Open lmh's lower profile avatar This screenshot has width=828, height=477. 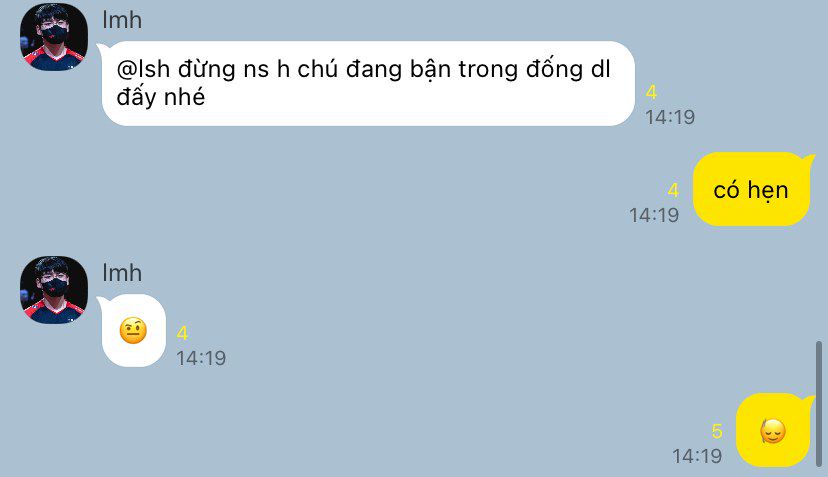[x=54, y=289]
